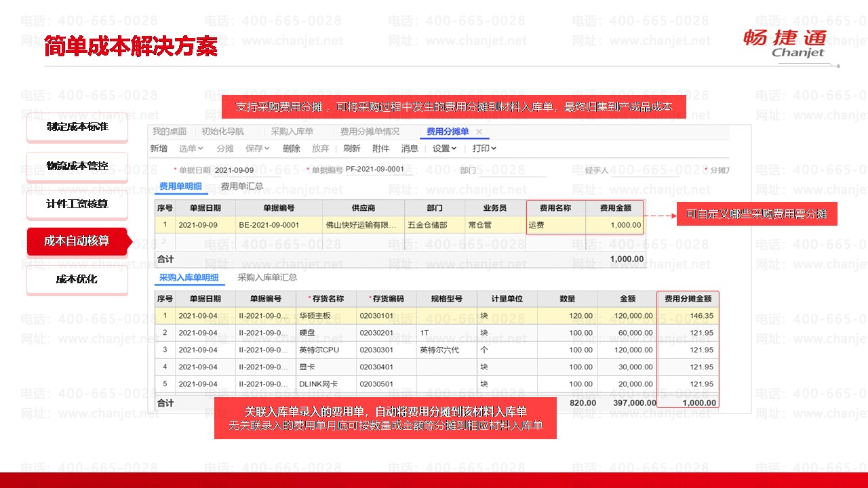Click the 计量单位 column header

pos(507,299)
